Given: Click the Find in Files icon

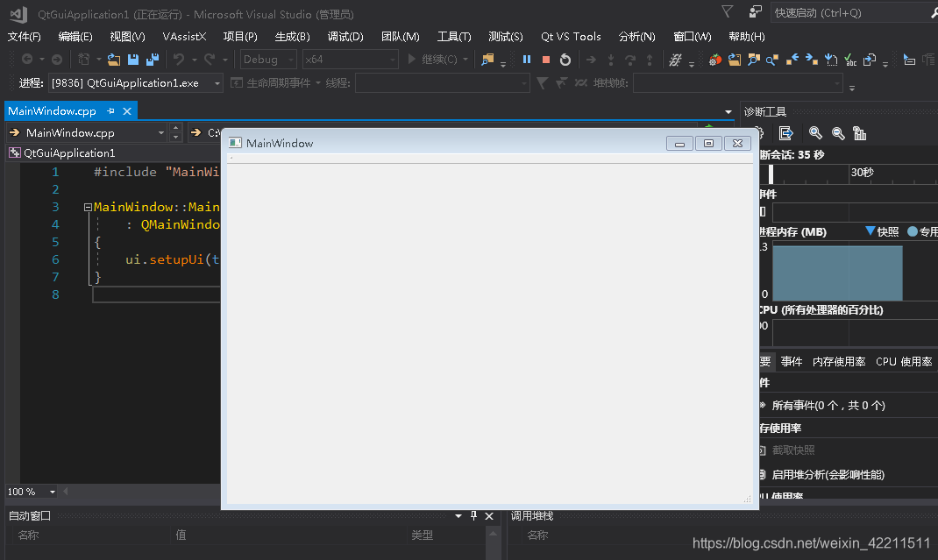Looking at the screenshot, I should (487, 60).
